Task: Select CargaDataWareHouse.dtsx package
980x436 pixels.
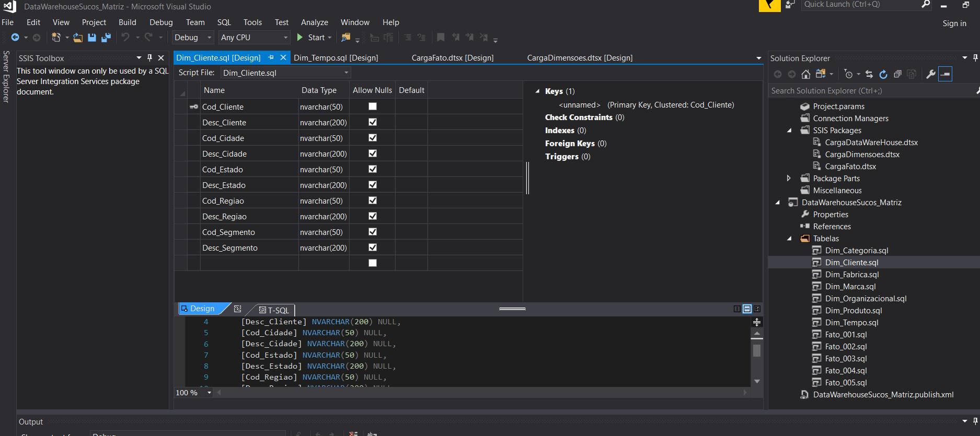Action: 871,143
